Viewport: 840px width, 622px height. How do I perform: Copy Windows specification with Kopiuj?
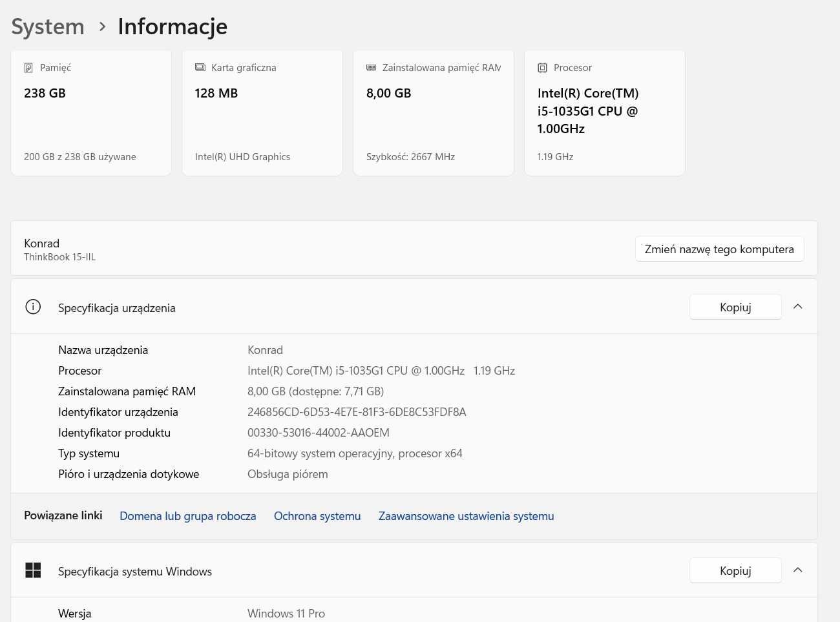735,571
